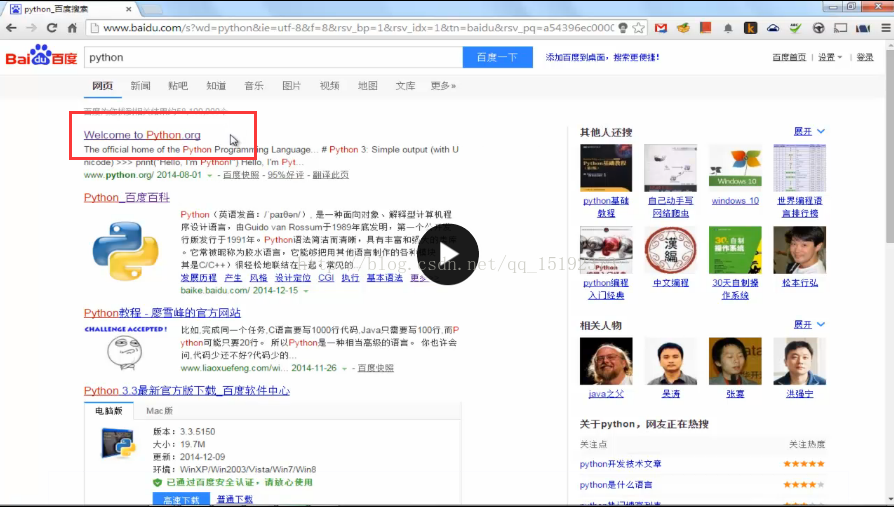This screenshot has width=894, height=507.
Task: Expand the 相关人物 section with 展开
Action: click(x=809, y=325)
